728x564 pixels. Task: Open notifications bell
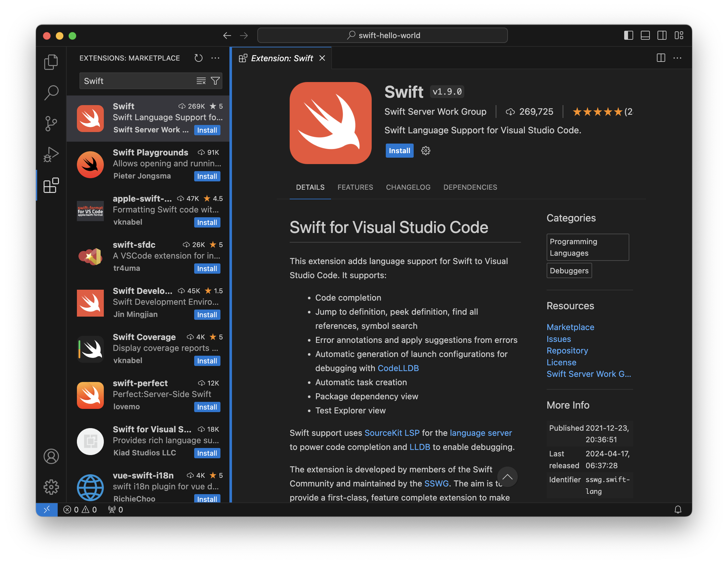(678, 510)
